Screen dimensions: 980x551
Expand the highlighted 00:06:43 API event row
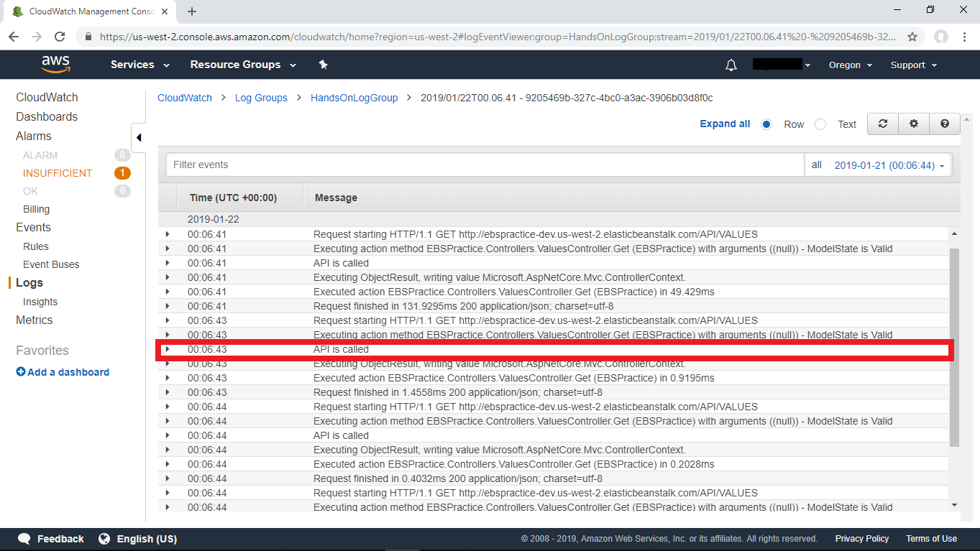(x=166, y=349)
